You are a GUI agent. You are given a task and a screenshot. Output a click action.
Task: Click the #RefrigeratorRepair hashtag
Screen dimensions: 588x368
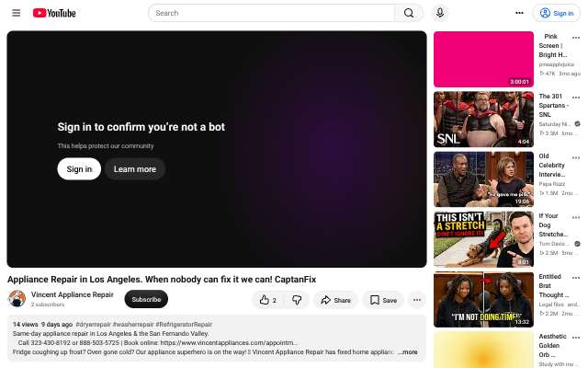[184, 325]
